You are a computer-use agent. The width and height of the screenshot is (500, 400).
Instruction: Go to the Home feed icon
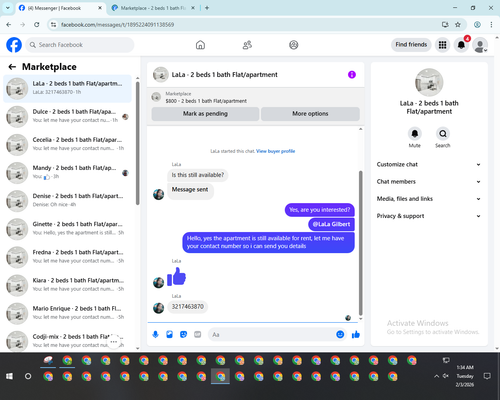200,45
